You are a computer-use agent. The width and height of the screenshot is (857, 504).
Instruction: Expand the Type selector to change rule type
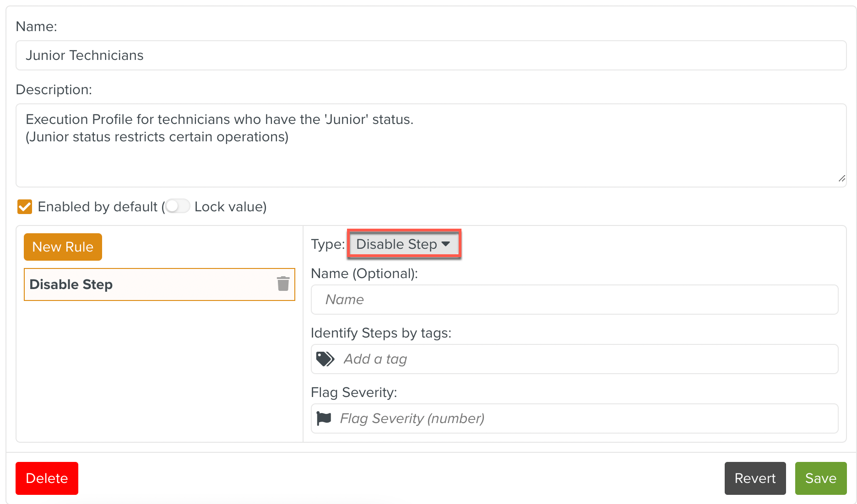pos(403,244)
